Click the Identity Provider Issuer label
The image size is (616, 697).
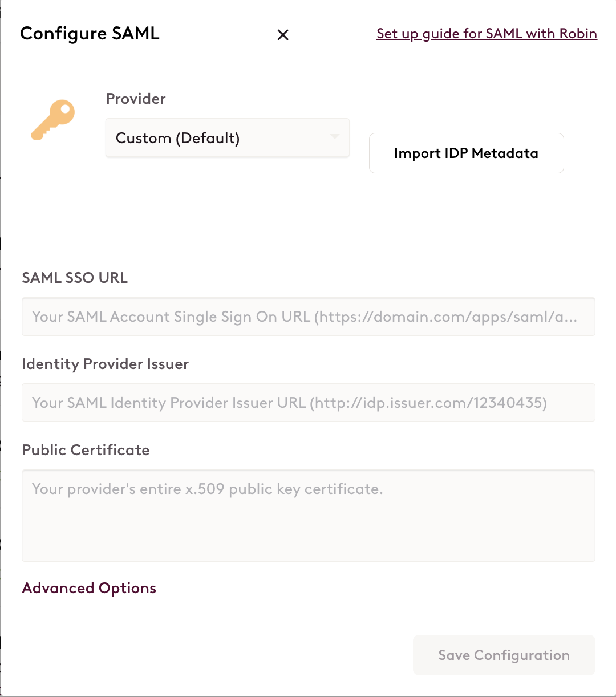pyautogui.click(x=106, y=364)
